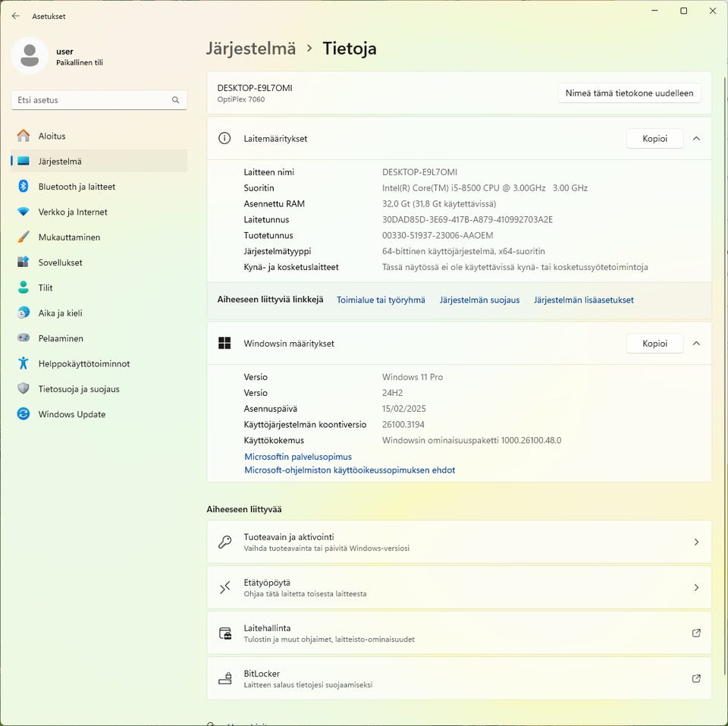
Task: Click the installed RAM value 32,0 Gt
Action: point(439,203)
